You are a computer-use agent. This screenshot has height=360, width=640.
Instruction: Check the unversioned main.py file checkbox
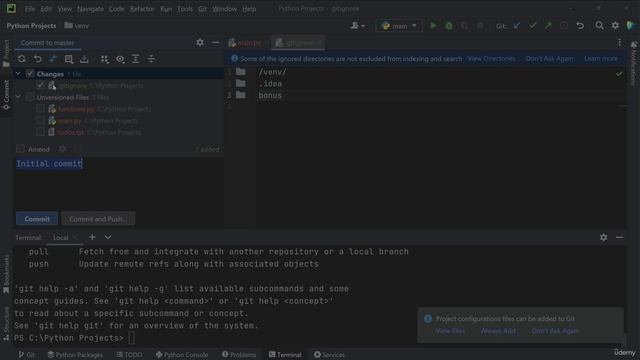tap(40, 120)
